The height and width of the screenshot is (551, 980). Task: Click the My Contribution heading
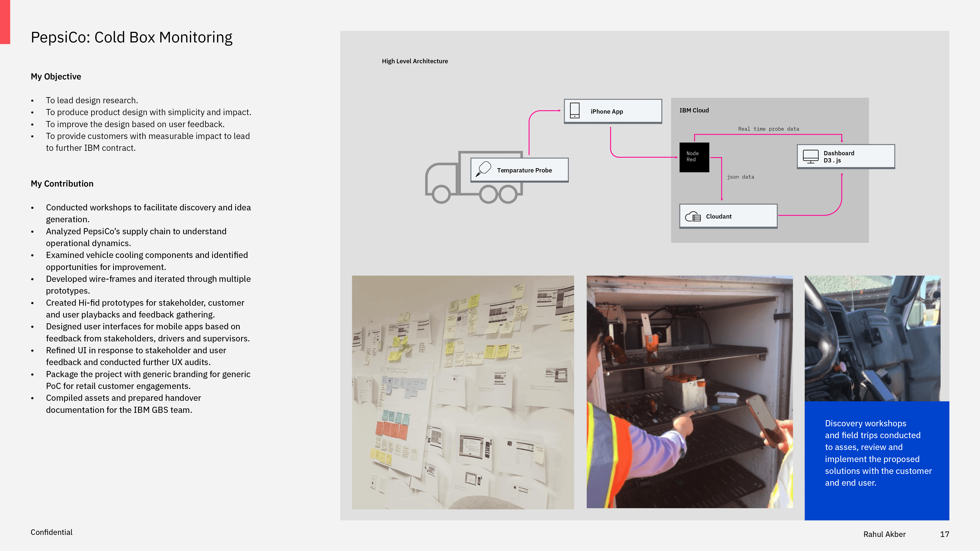[62, 184]
